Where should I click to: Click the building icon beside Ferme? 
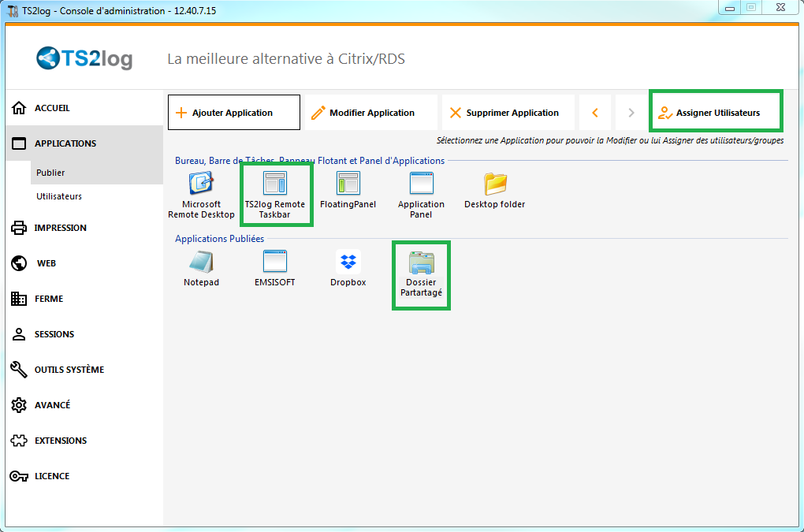pyautogui.click(x=19, y=298)
